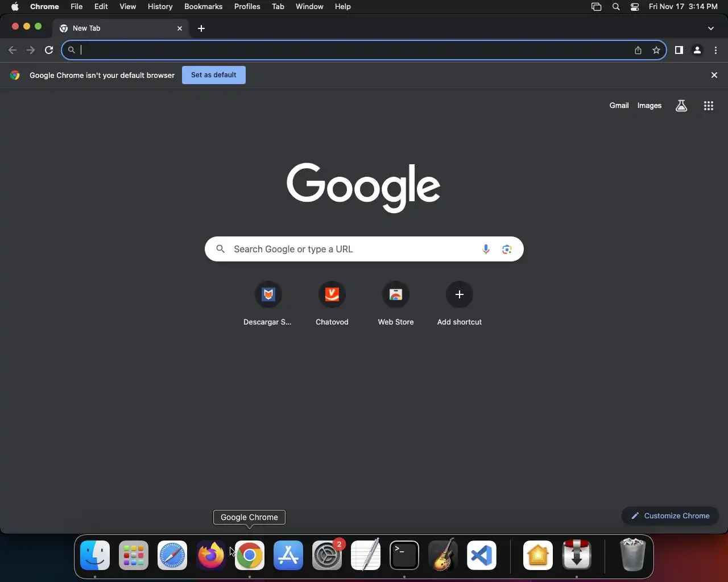
Task: Open Finder from the Dock
Action: (95, 555)
